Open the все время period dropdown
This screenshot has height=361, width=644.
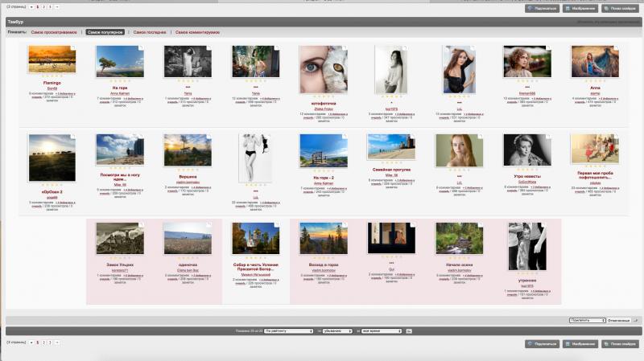(x=381, y=330)
